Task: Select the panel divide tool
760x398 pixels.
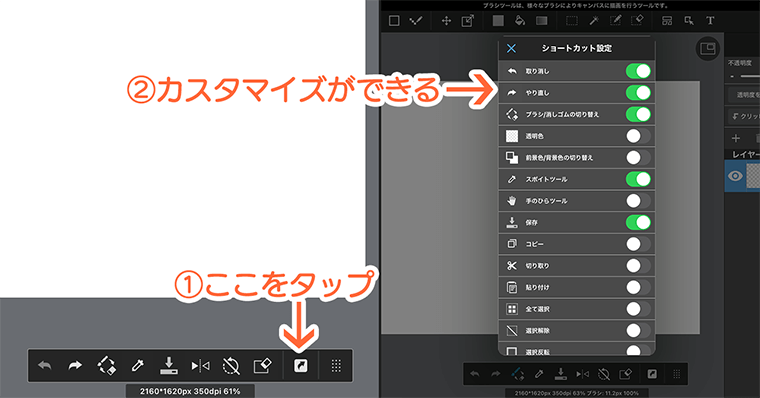Action: coord(667,21)
